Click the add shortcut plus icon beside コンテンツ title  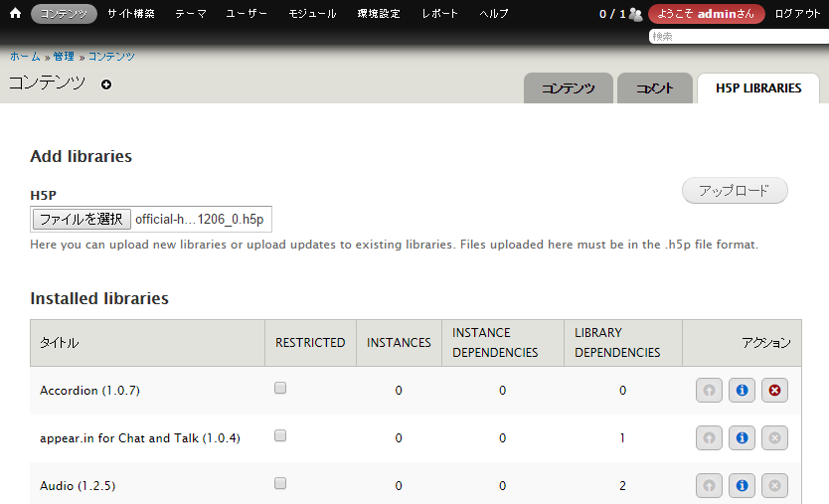[106, 84]
